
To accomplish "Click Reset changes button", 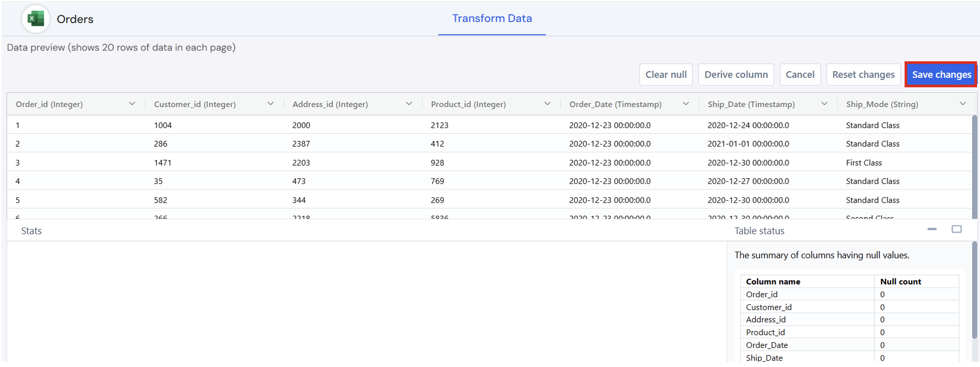I will click(863, 75).
